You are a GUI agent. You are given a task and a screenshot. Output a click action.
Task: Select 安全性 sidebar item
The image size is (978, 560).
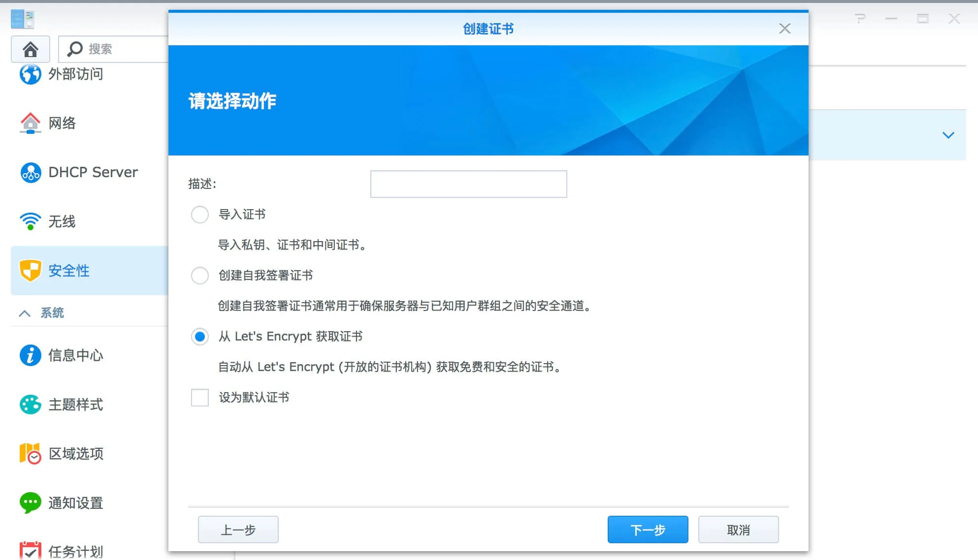tap(69, 271)
